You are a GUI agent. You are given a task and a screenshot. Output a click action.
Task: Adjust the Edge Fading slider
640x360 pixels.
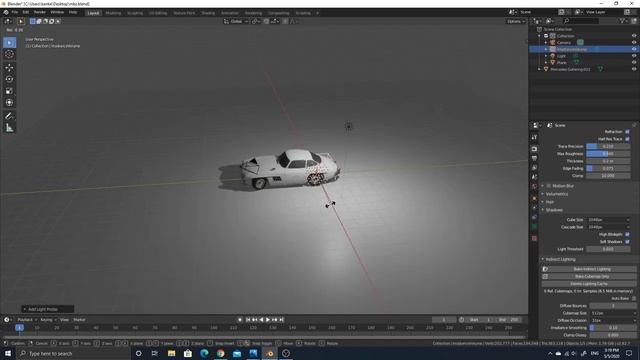point(608,168)
